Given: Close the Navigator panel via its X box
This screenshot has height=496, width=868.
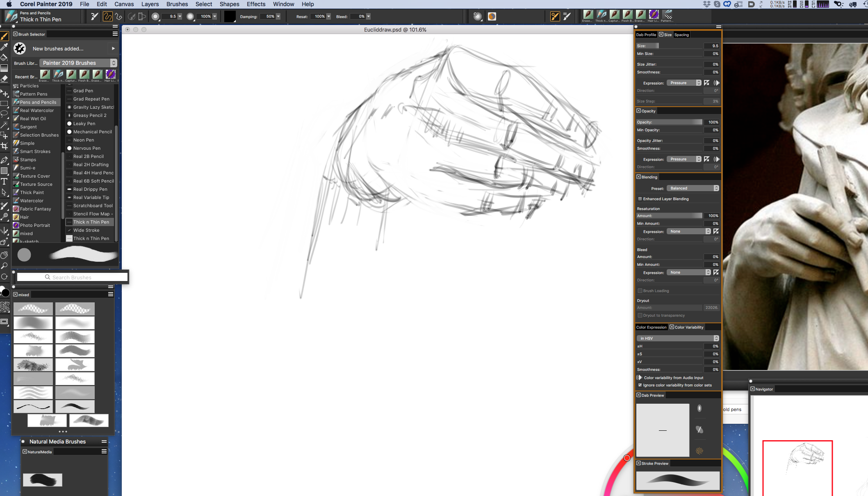Looking at the screenshot, I should point(753,389).
